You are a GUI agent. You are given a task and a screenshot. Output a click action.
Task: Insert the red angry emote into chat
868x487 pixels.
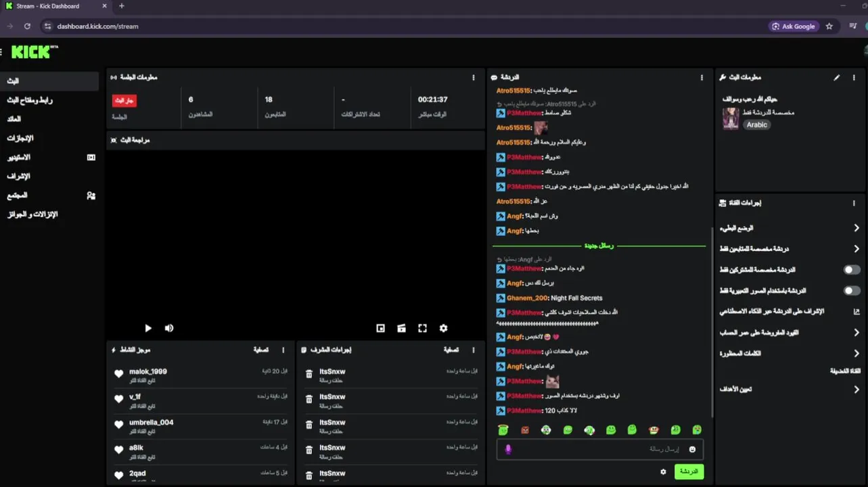[x=525, y=430]
